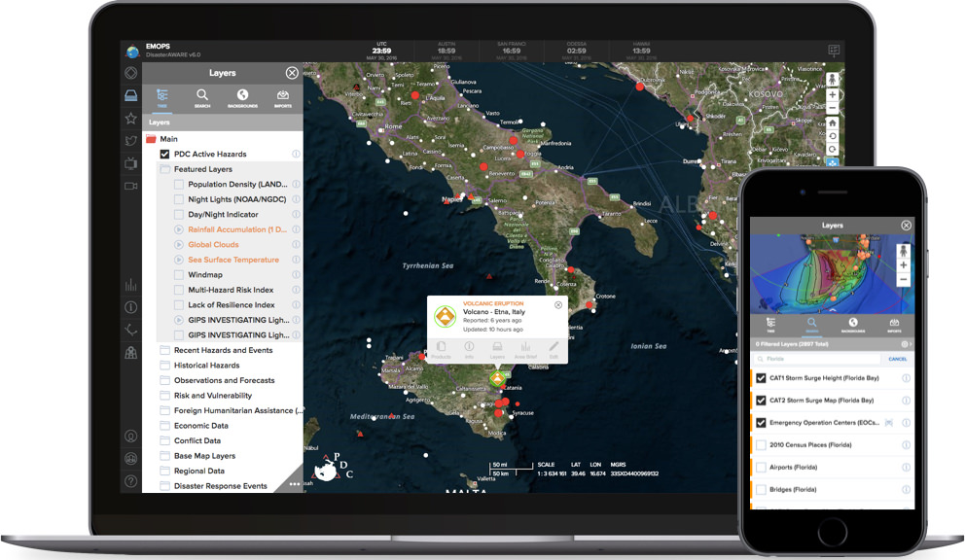Select Tree tab in laptop Layers panel

tap(161, 98)
